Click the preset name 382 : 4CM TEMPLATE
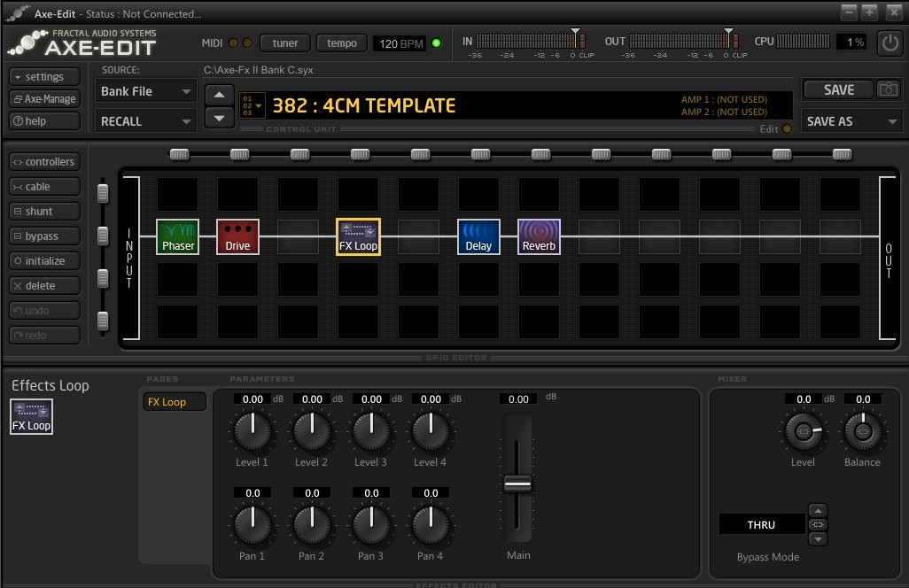The width and height of the screenshot is (909, 588). pos(364,105)
